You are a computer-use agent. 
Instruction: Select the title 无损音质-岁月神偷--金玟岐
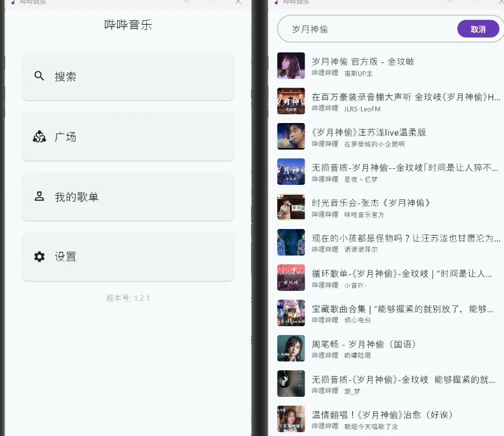click(x=405, y=167)
